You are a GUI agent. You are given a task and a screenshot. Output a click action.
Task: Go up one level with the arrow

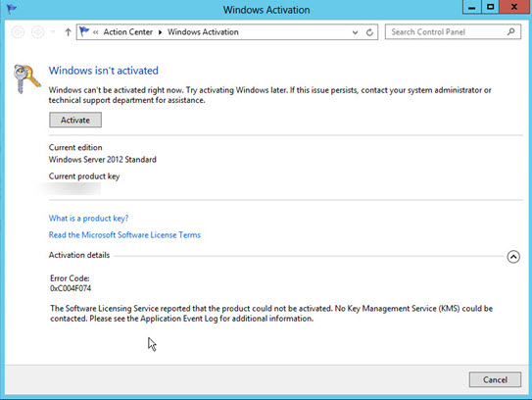point(68,32)
